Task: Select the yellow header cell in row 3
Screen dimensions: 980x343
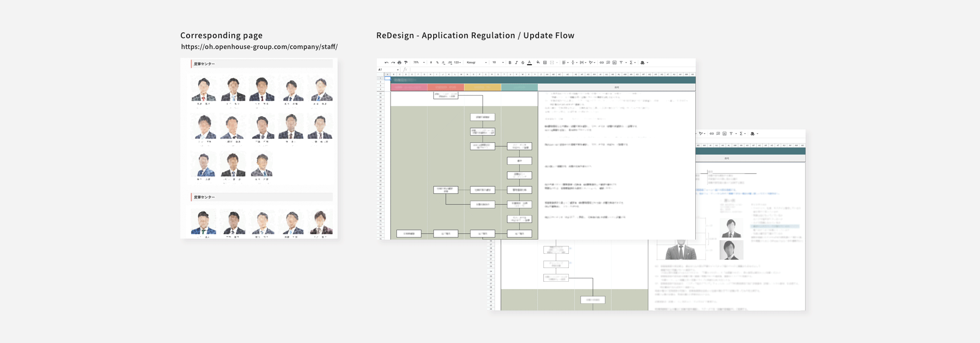Action: point(483,87)
